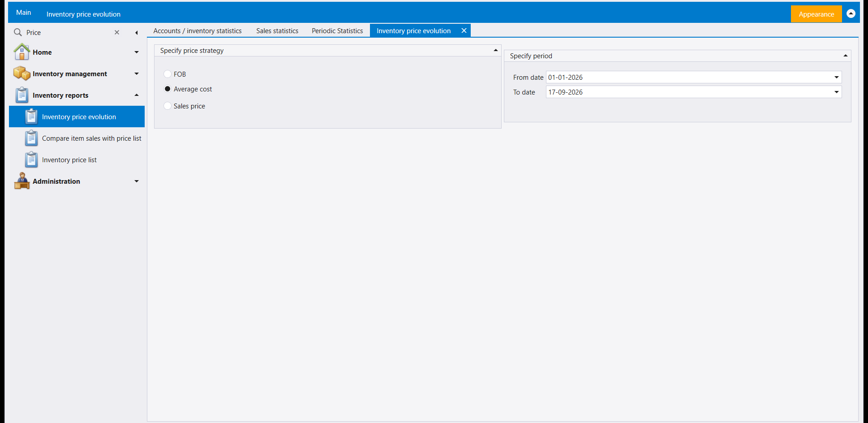Click the Inventory price evolution clipboard icon
The height and width of the screenshot is (423, 868).
(x=31, y=117)
